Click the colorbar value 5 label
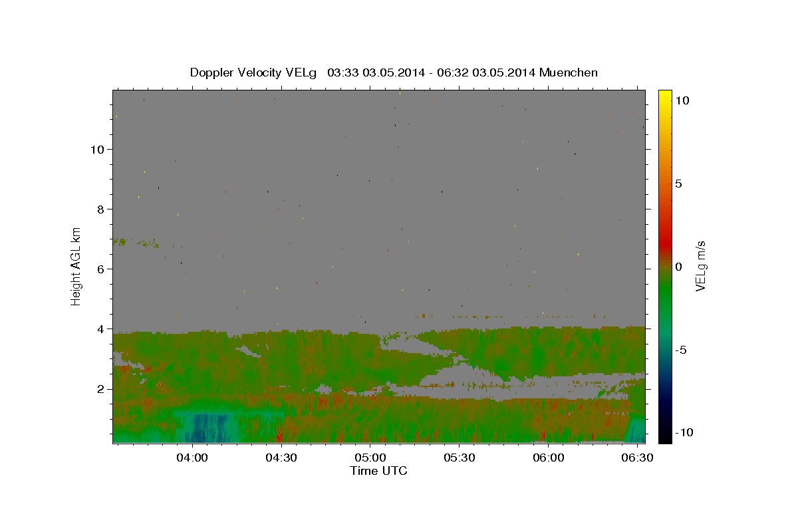The width and height of the screenshot is (798, 532). tap(678, 184)
